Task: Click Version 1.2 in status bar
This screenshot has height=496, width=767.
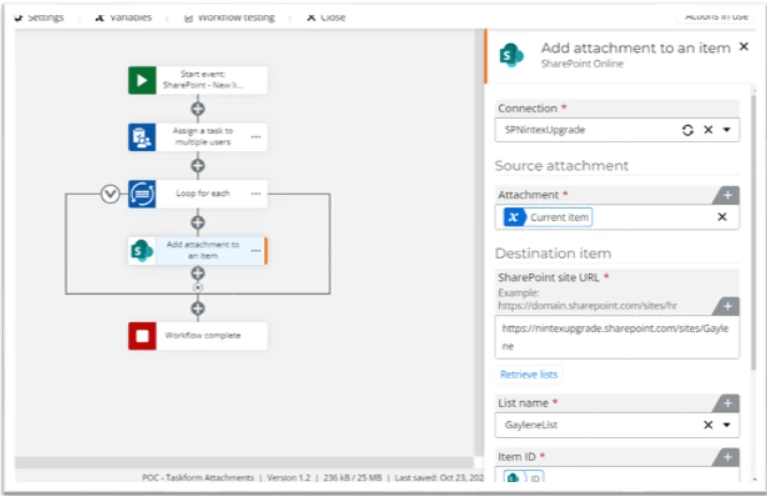Action: tap(289, 477)
